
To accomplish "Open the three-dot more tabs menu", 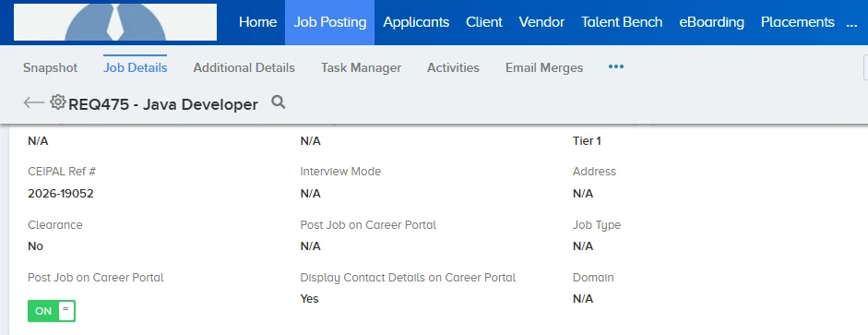I will [x=616, y=67].
